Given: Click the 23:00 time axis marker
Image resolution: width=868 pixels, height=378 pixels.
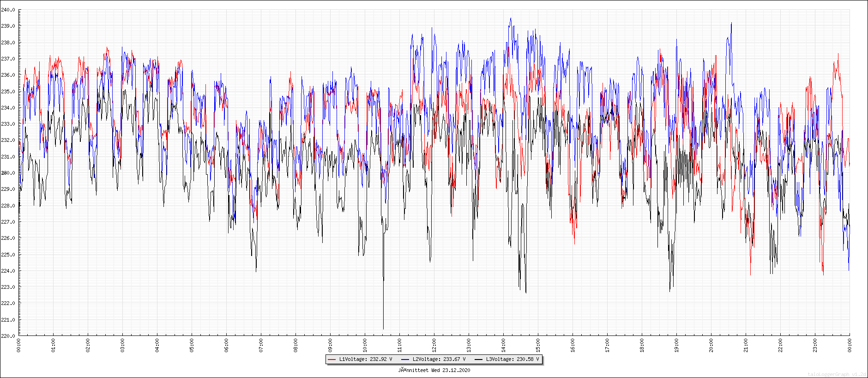Looking at the screenshot, I should tap(815, 345).
